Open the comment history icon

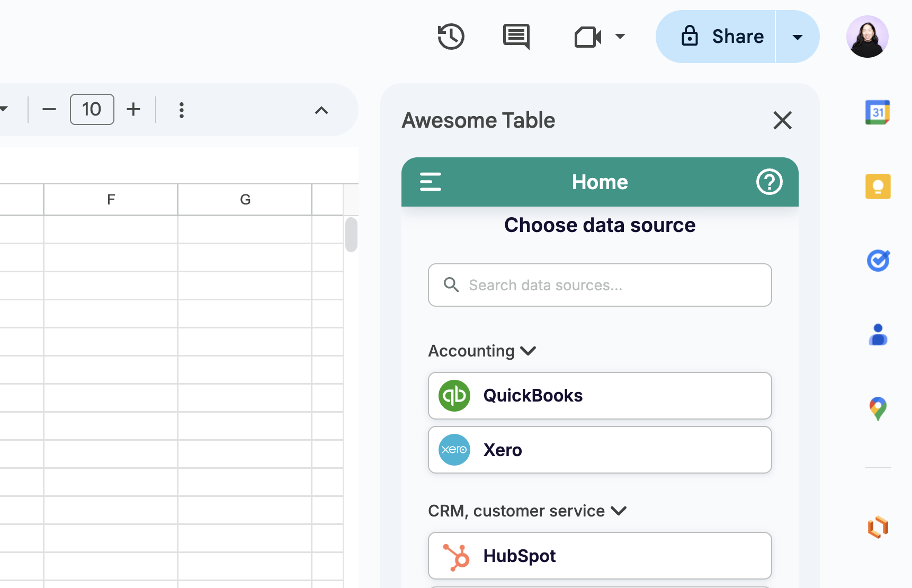(x=515, y=36)
